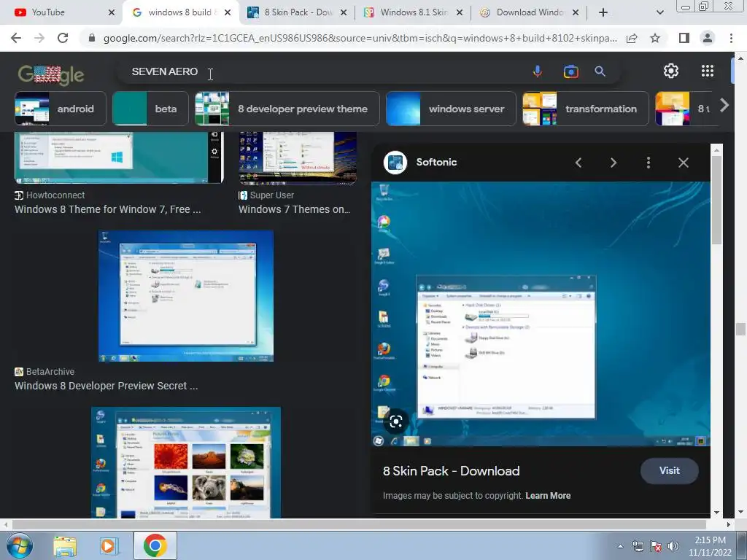
Task: Open a new browser tab
Action: coord(603,12)
